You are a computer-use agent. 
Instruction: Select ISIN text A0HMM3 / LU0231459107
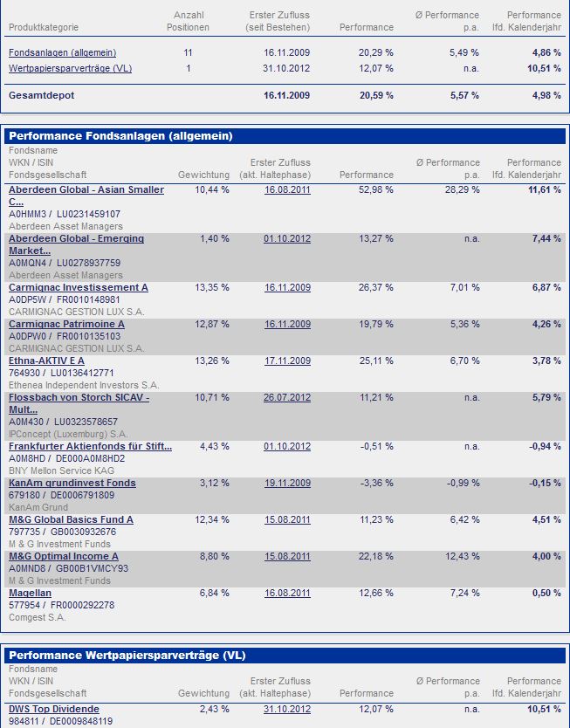point(65,214)
